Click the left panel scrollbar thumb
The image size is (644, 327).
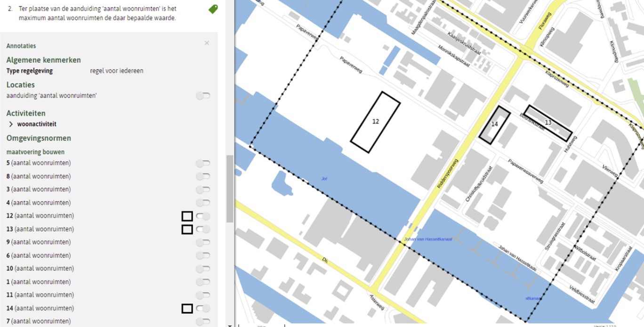tap(230, 188)
